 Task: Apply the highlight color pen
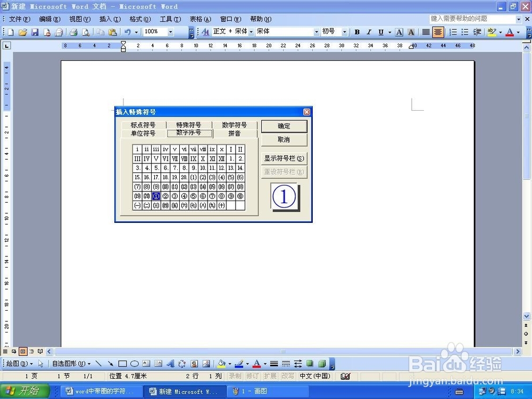(491, 32)
